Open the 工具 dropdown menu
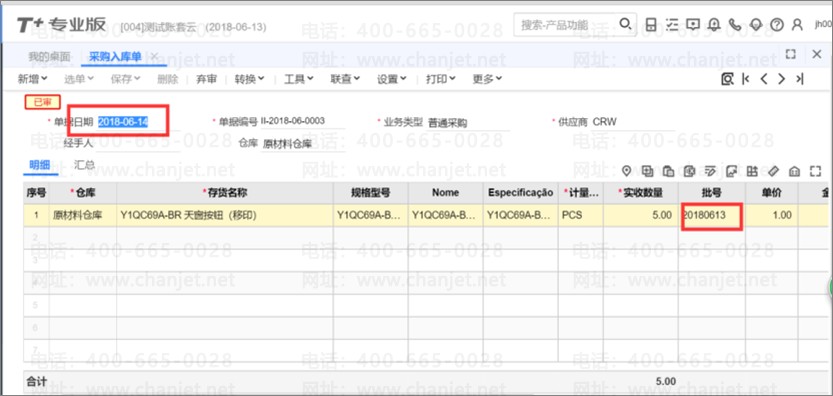833x396 pixels. [299, 79]
